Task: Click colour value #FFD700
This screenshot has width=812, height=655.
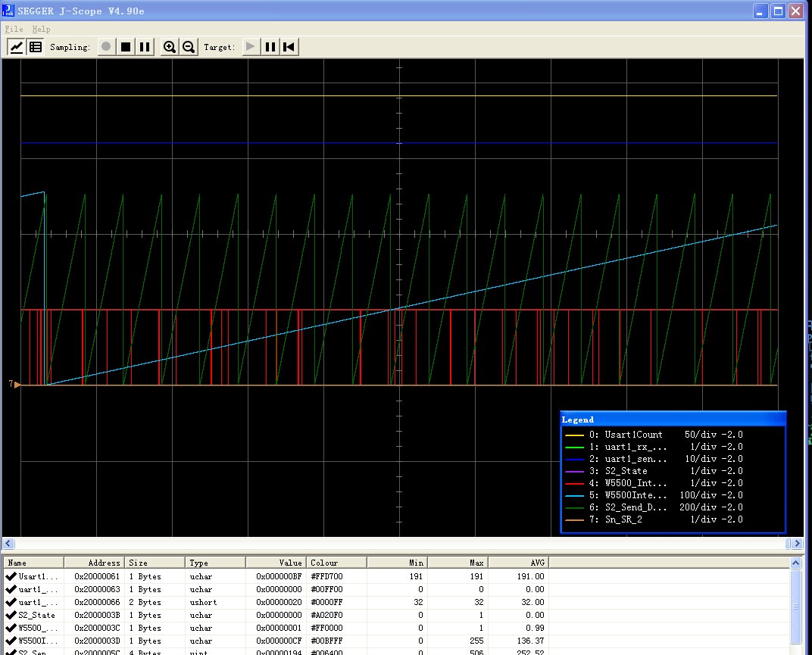Action: pos(326,576)
